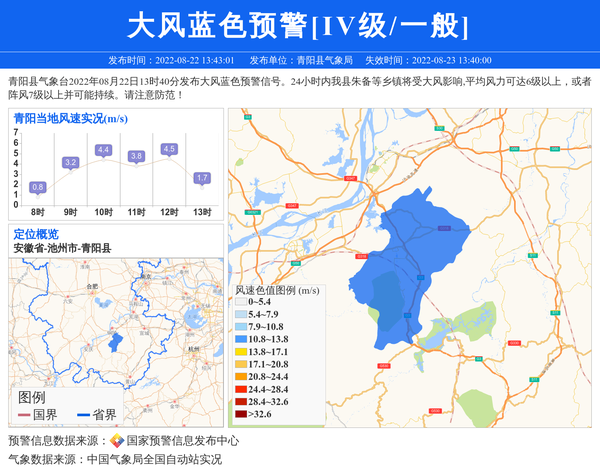The width and height of the screenshot is (600, 471).
Task: Click the 0.8 wind speed marker at 8时
Action: (x=38, y=187)
